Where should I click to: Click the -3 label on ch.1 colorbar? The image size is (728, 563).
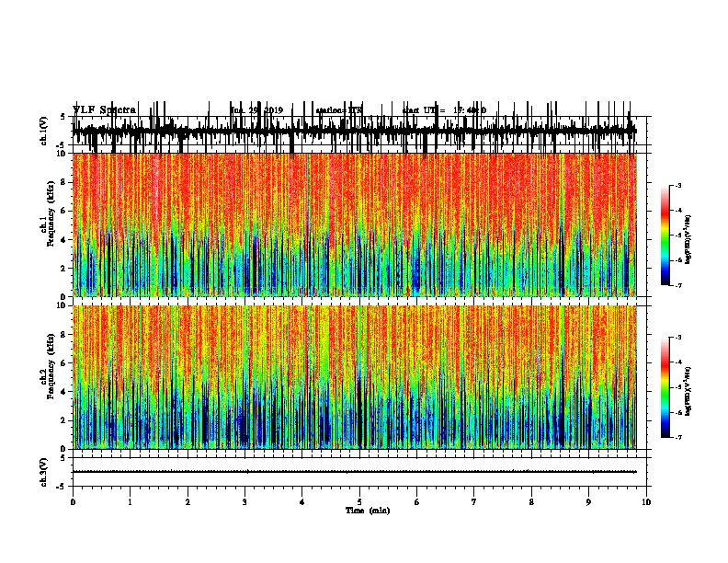(x=678, y=185)
